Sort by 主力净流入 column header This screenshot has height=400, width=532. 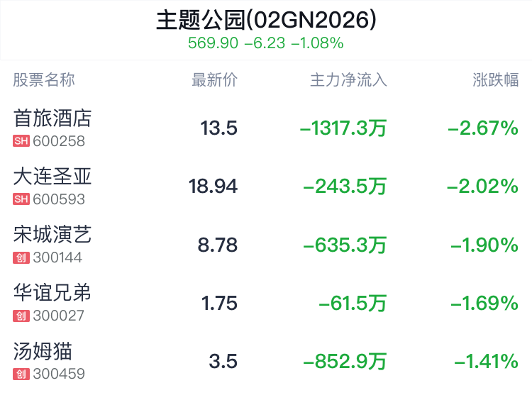pos(348,80)
